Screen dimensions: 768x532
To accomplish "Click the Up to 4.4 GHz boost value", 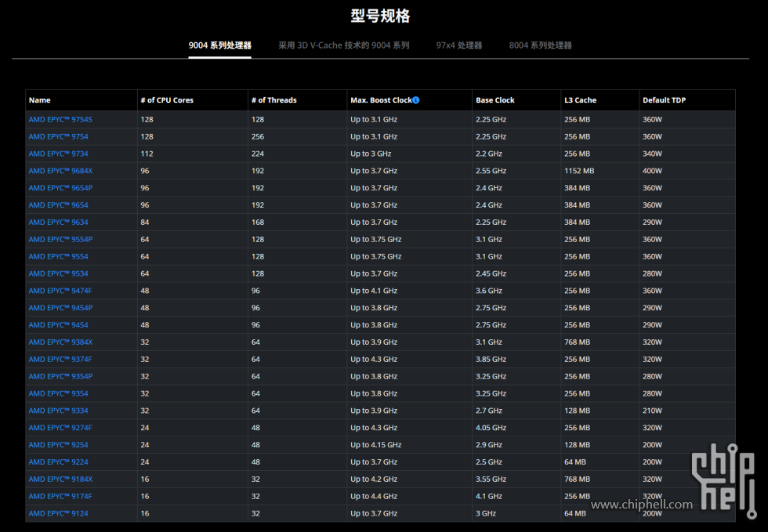I will [374, 497].
